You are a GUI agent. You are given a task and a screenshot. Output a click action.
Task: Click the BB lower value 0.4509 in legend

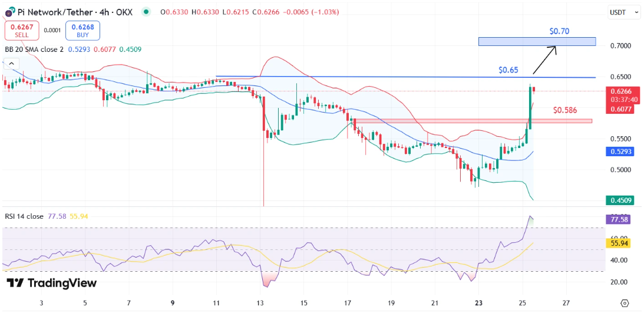(x=130, y=50)
